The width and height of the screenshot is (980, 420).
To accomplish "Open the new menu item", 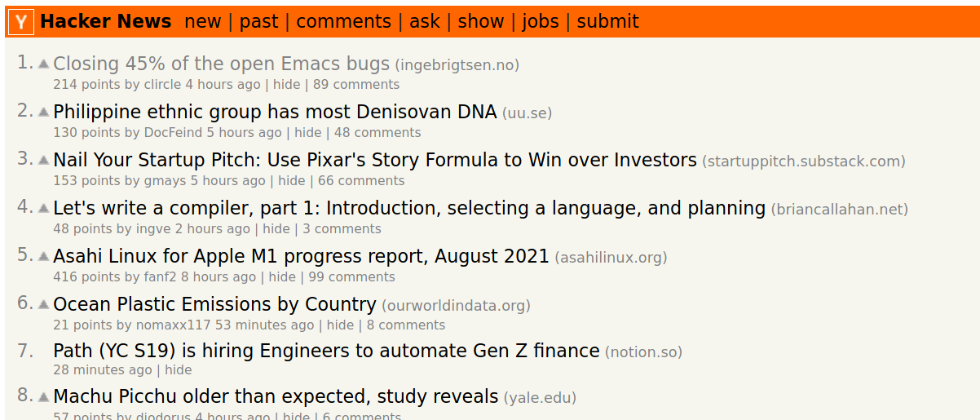I will (x=203, y=22).
